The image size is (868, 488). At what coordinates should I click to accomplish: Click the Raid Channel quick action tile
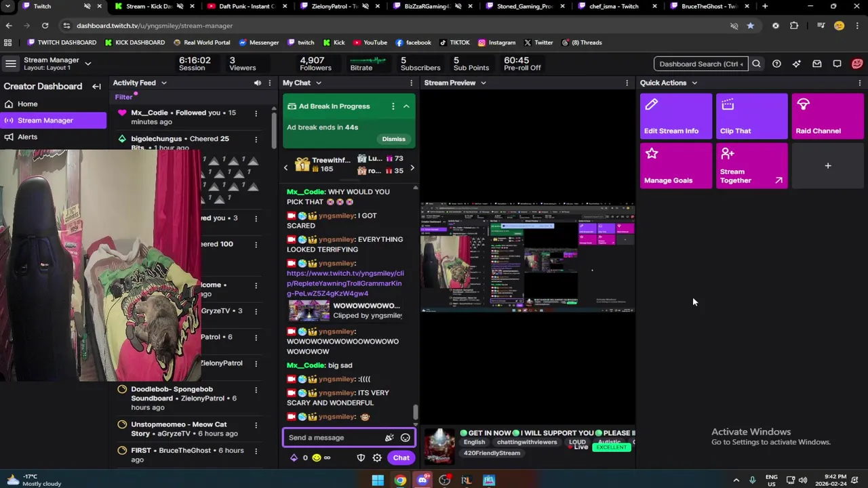click(827, 117)
